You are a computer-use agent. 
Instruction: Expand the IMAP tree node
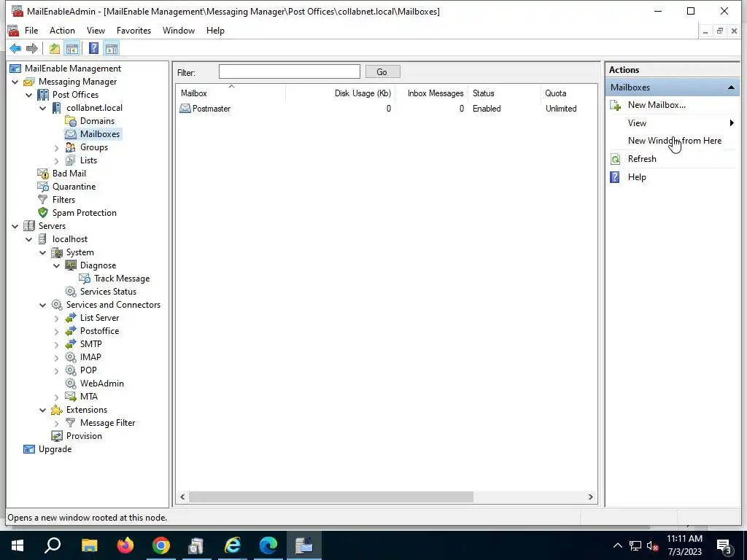tap(56, 357)
